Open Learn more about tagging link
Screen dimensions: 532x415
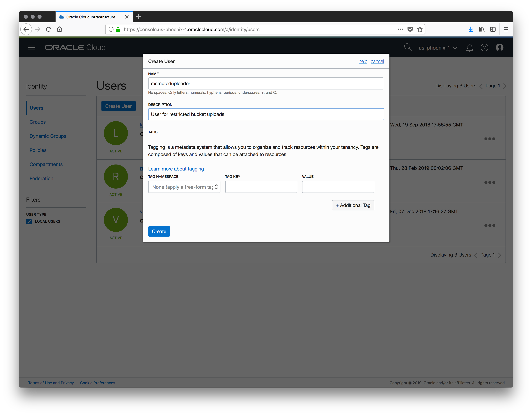176,169
